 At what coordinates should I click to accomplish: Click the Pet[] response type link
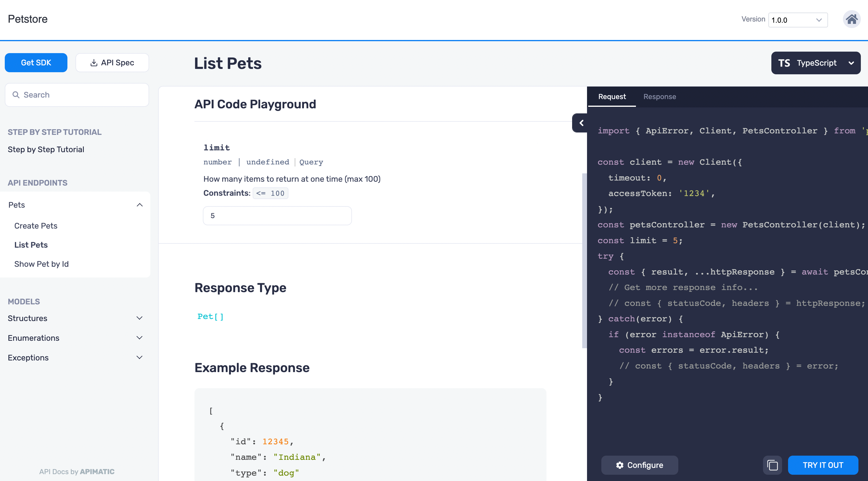[x=211, y=316]
